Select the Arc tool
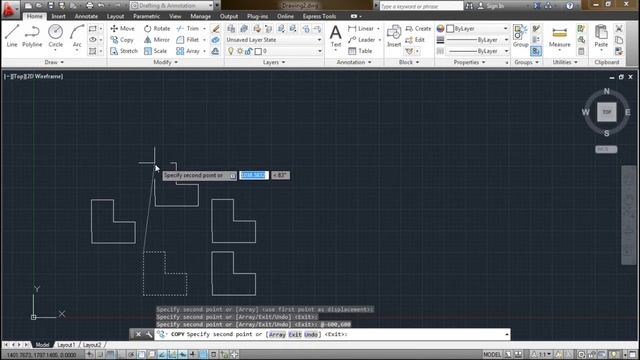This screenshot has width=640, height=360. (x=77, y=36)
